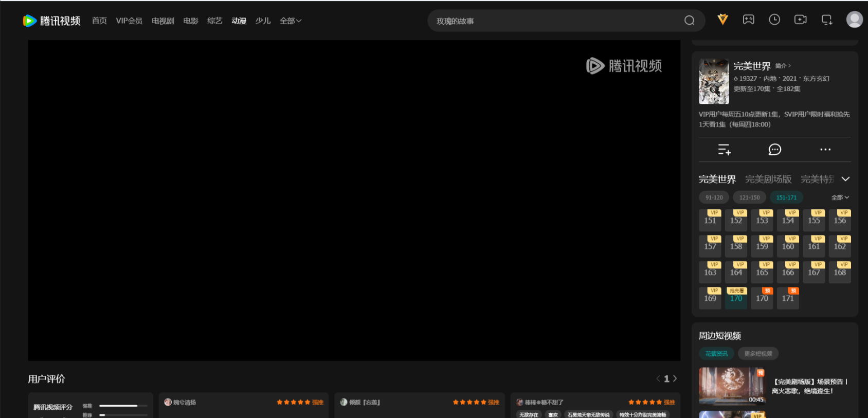This screenshot has height=418, width=868.
Task: Open the 【完美剧场版】场景预告 video title
Action: (x=810, y=386)
